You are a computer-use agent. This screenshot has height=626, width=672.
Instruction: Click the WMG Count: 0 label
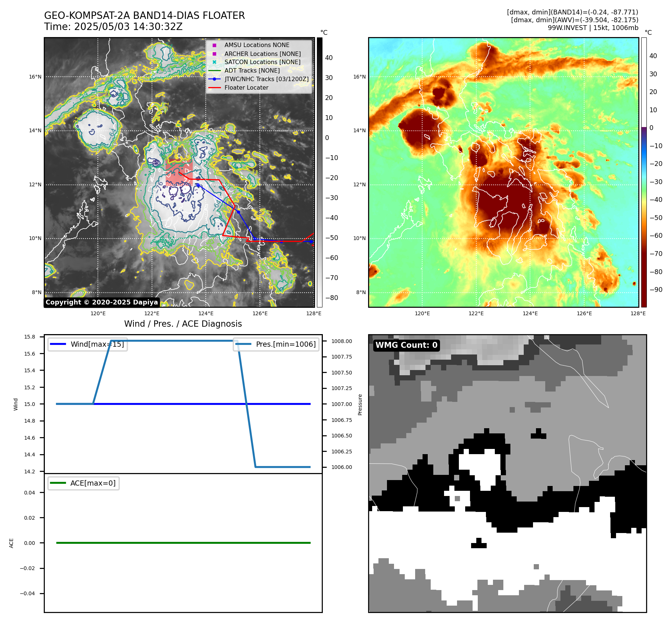407,345
